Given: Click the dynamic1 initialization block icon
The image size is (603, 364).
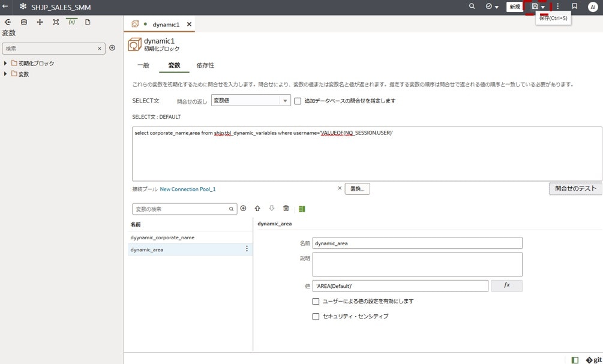Looking at the screenshot, I should point(134,44).
